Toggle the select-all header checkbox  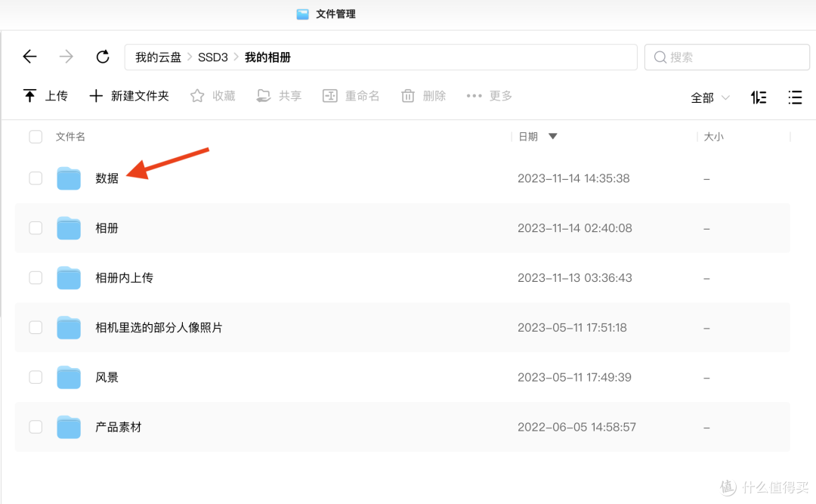coord(36,137)
